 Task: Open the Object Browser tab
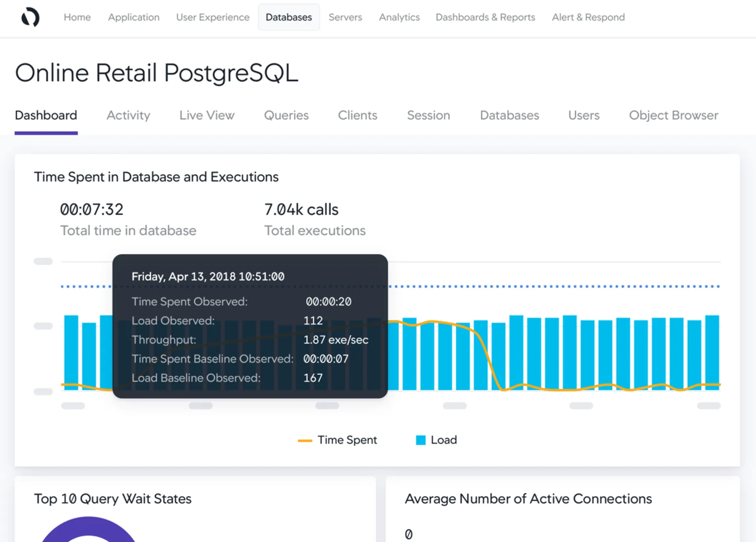(x=673, y=115)
